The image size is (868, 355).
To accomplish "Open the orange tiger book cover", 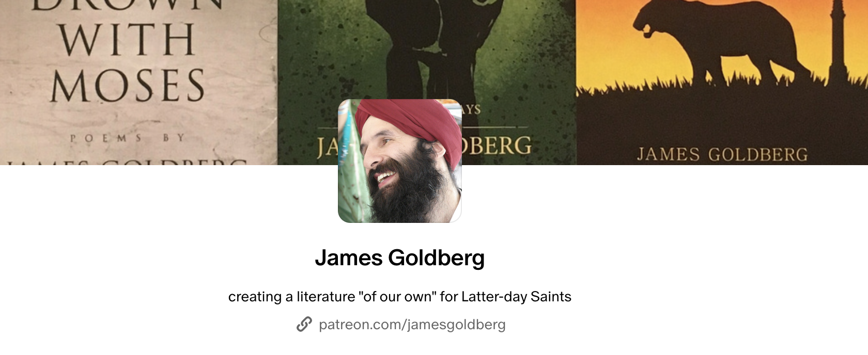I will coord(722,83).
